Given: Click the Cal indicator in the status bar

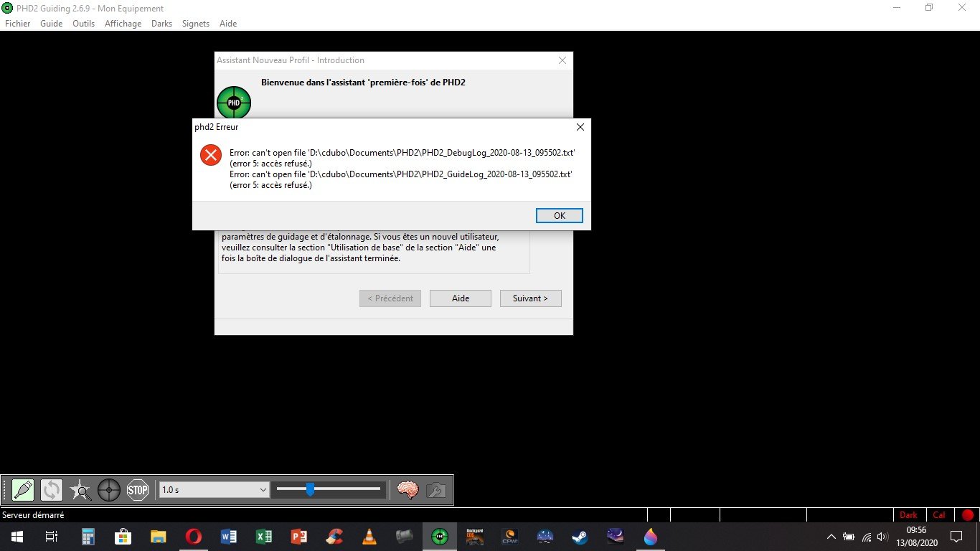Looking at the screenshot, I should coord(939,515).
